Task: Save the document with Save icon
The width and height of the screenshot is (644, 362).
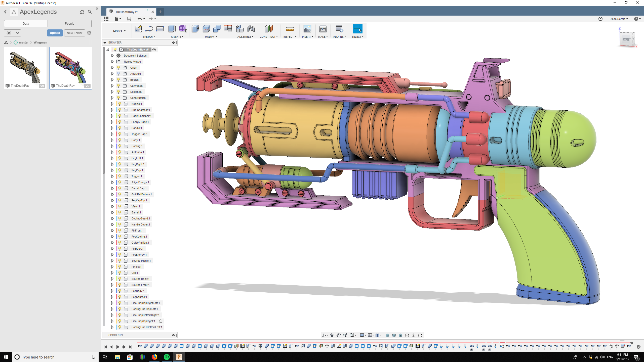Action: pyautogui.click(x=129, y=19)
